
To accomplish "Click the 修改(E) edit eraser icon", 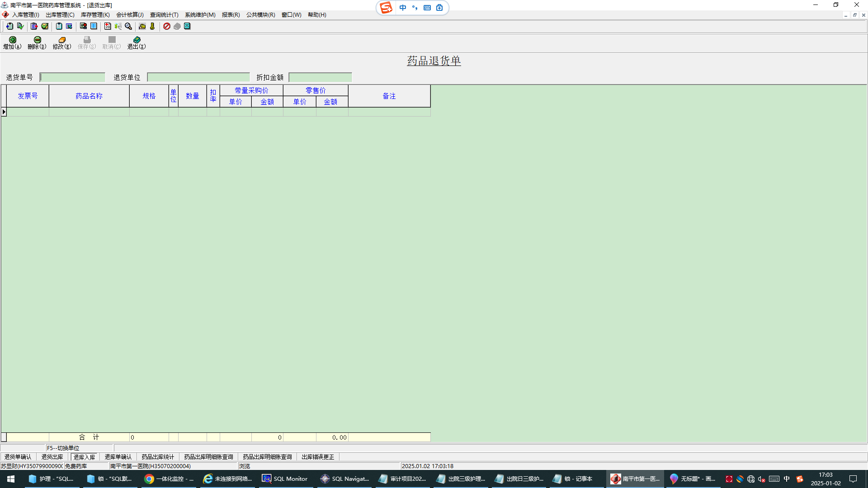I will pyautogui.click(x=62, y=42).
